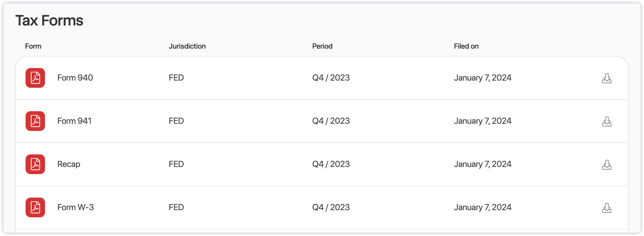The image size is (644, 236).
Task: Click the Form 940 name
Action: [x=75, y=78]
